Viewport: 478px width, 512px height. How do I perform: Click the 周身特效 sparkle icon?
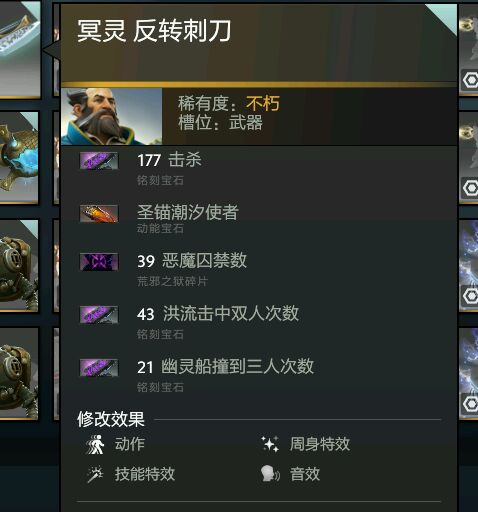point(270,444)
